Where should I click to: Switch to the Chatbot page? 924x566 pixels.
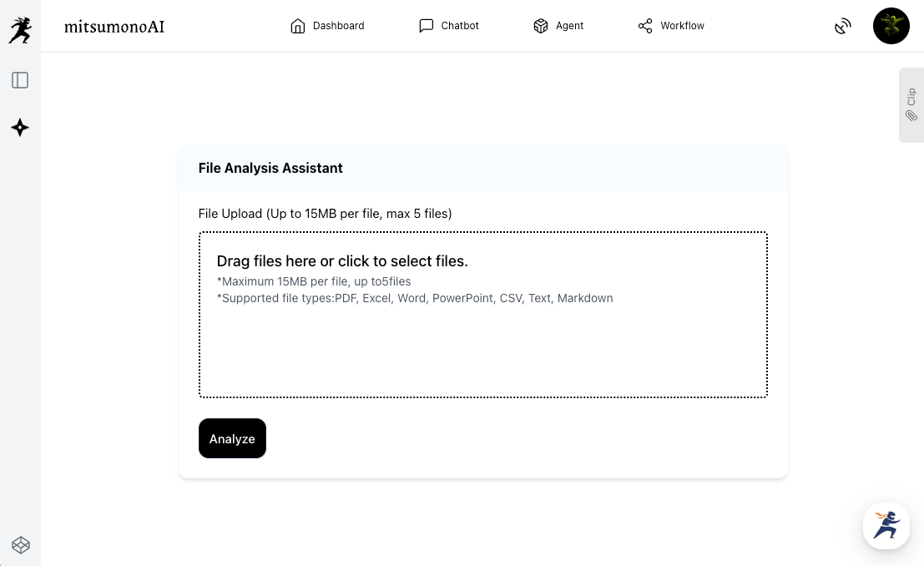[459, 26]
